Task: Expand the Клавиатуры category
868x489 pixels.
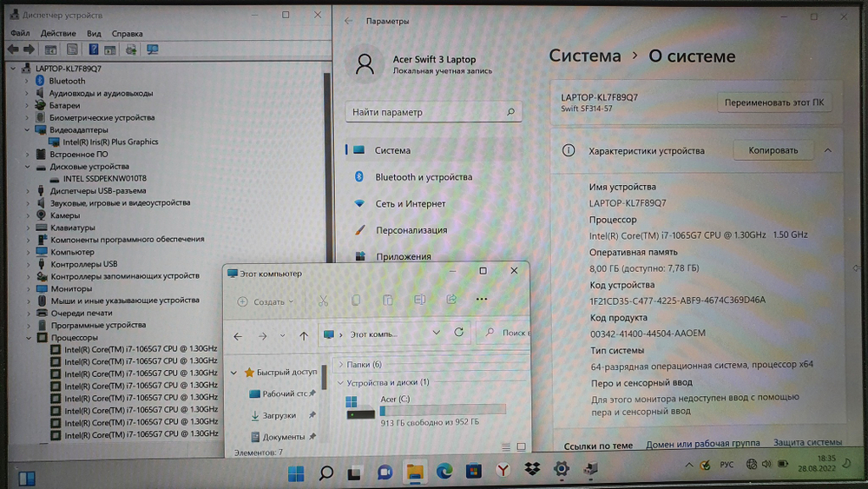Action: [x=27, y=228]
